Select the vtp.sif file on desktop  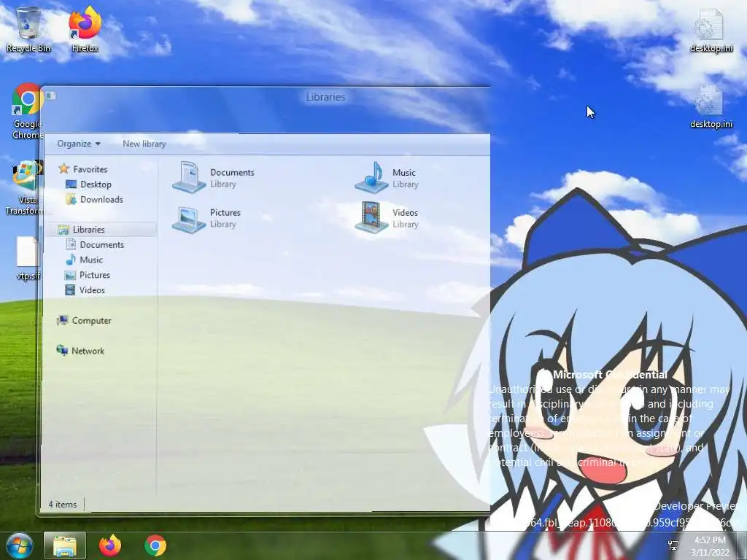[28, 258]
